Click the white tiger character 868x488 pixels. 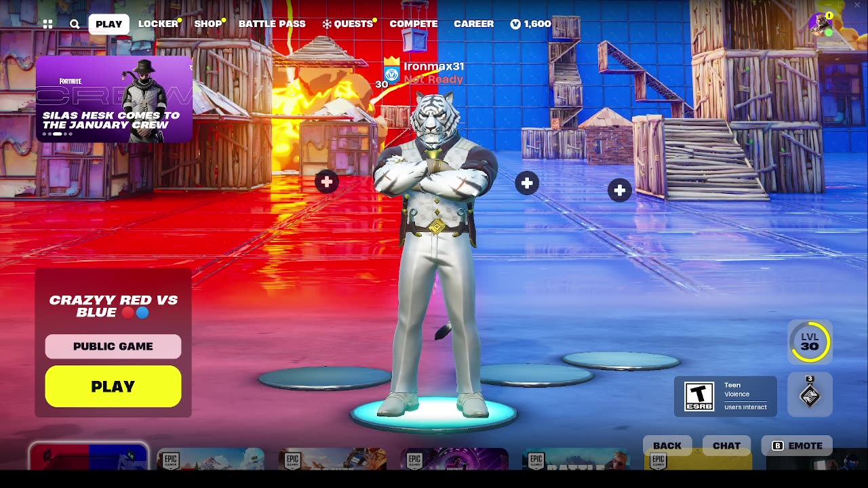pos(434,254)
